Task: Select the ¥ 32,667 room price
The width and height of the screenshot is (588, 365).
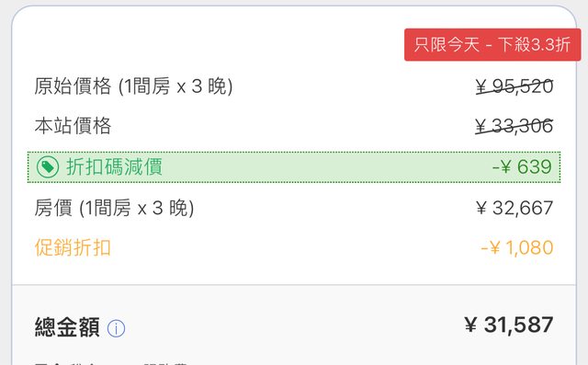Action: 514,208
